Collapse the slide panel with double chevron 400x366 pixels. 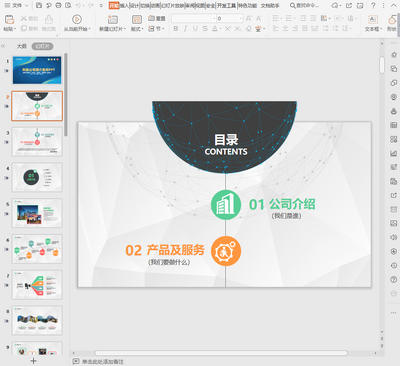click(3, 46)
